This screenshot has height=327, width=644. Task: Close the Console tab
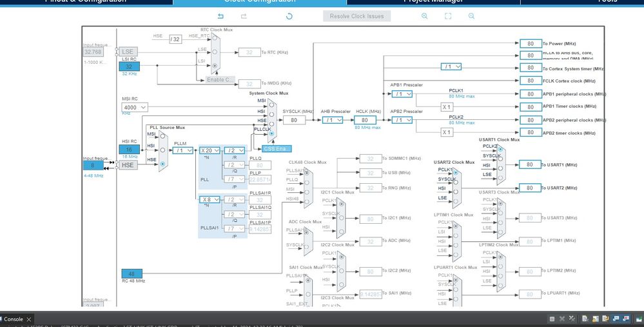pyautogui.click(x=29, y=319)
